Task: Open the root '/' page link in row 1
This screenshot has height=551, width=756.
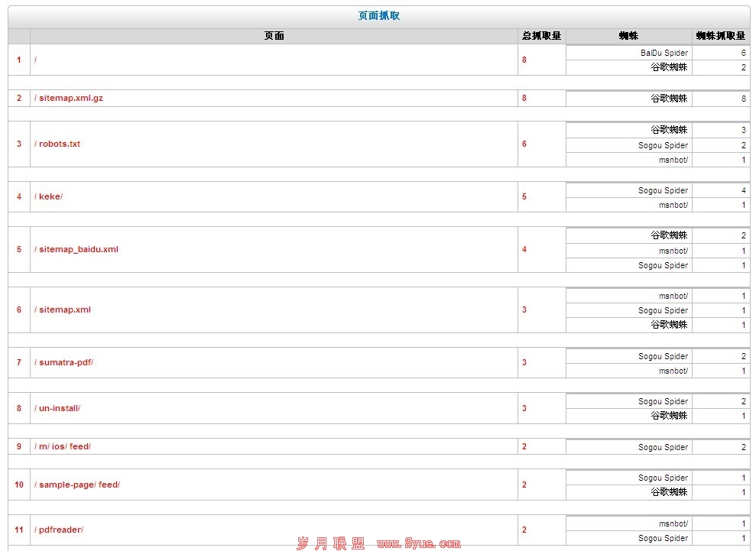Action: [x=35, y=60]
